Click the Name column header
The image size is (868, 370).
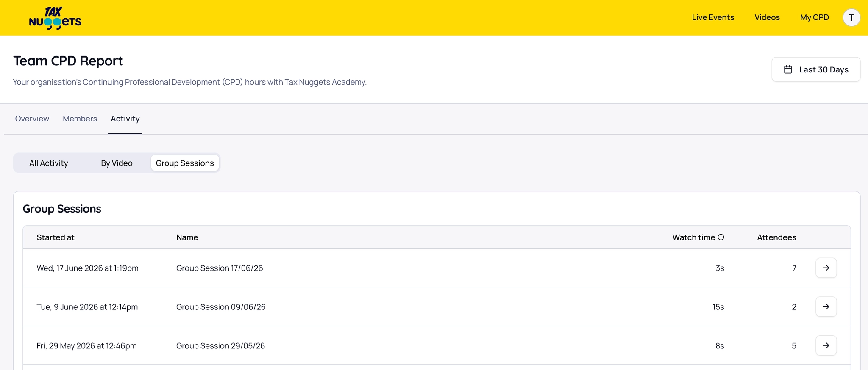[187, 237]
